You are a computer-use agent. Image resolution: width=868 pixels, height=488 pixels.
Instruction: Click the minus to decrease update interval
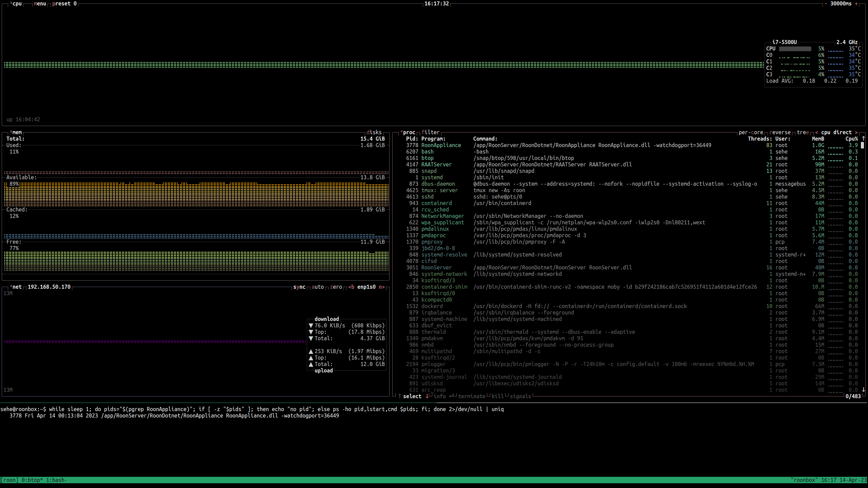(826, 4)
